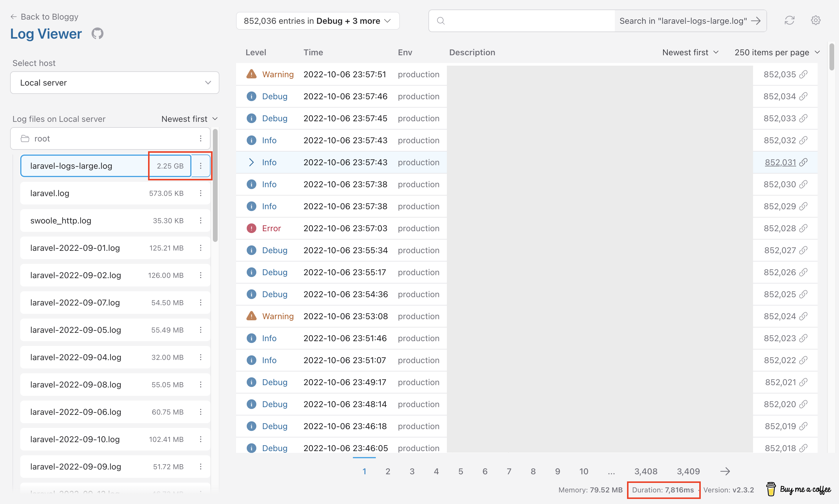Open options menu for laravel.log
Viewport: 839px width, 504px height.
click(x=201, y=193)
